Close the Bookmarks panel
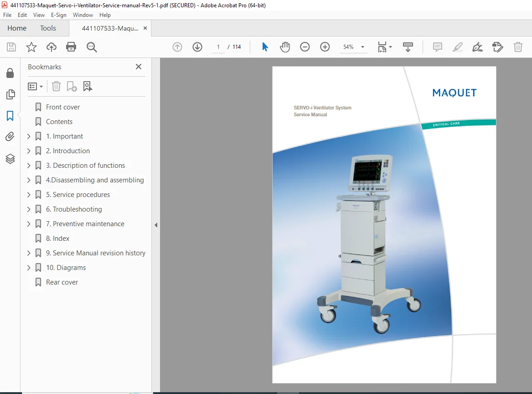532x394 pixels. (139, 67)
